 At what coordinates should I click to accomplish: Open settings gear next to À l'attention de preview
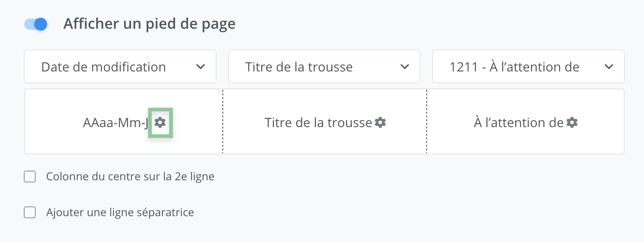pyautogui.click(x=572, y=123)
